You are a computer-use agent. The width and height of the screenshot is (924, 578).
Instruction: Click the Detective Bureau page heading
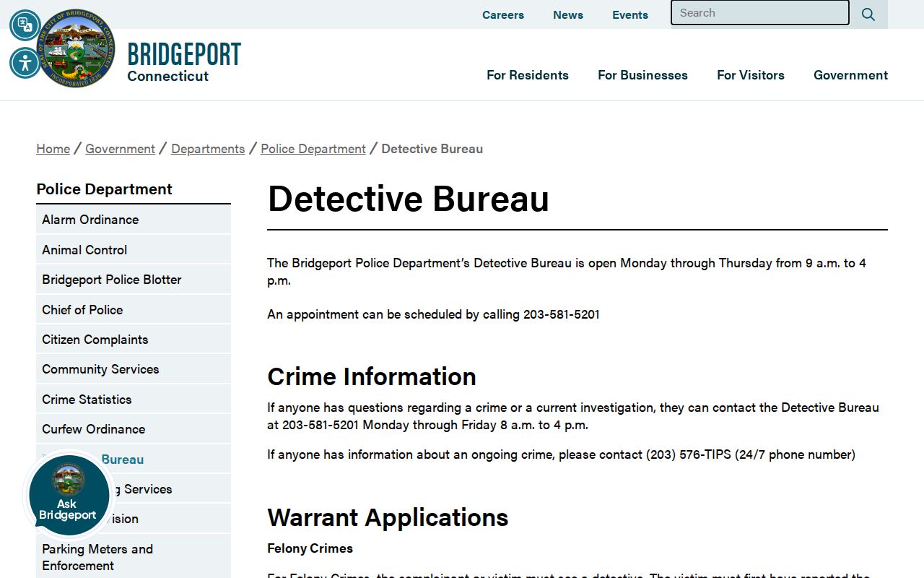pos(408,198)
